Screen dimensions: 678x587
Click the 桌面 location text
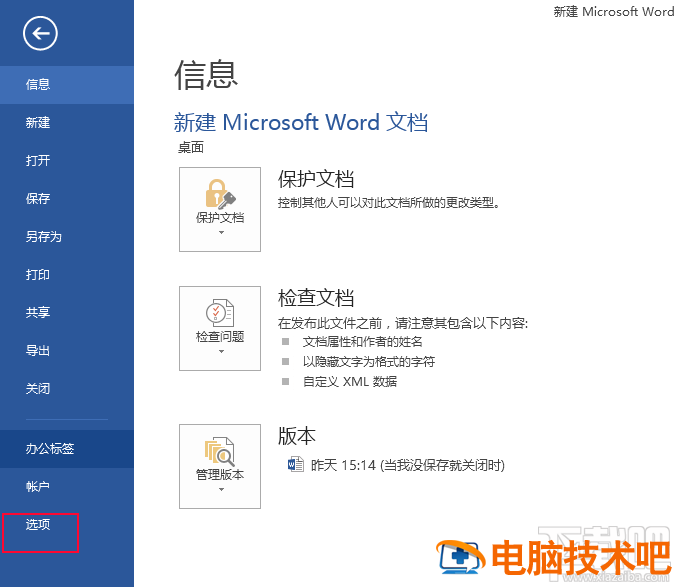click(191, 148)
